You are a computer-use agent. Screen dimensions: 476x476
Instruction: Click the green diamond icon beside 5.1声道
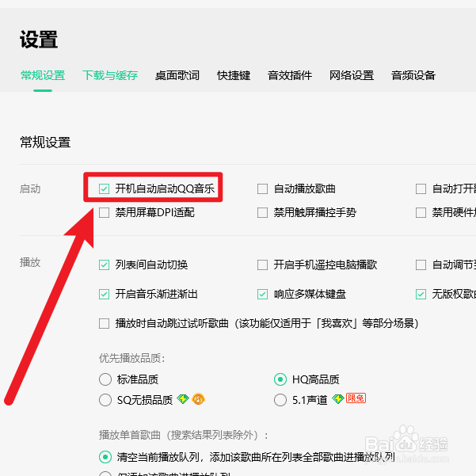point(337,398)
